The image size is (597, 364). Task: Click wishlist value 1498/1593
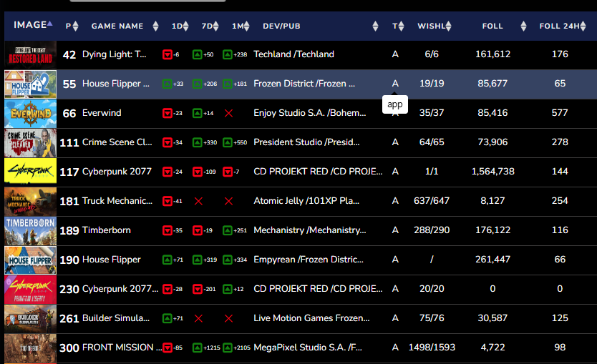click(x=432, y=348)
